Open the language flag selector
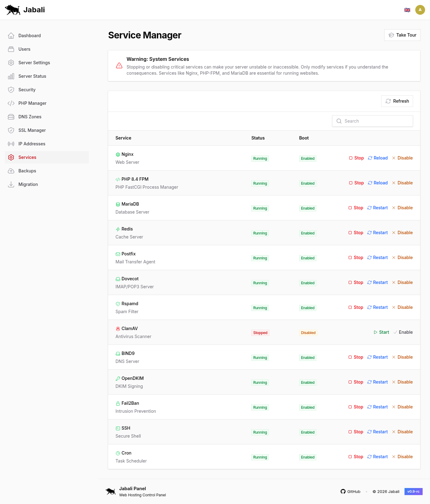Viewport: 430px width, 504px height. click(x=407, y=10)
